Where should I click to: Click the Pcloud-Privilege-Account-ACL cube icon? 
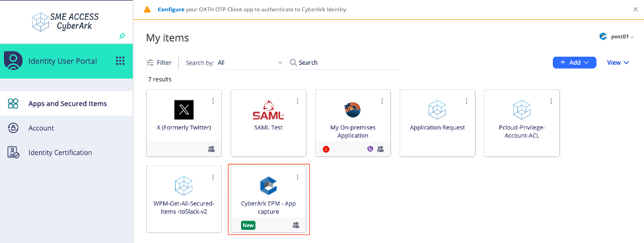click(x=522, y=110)
